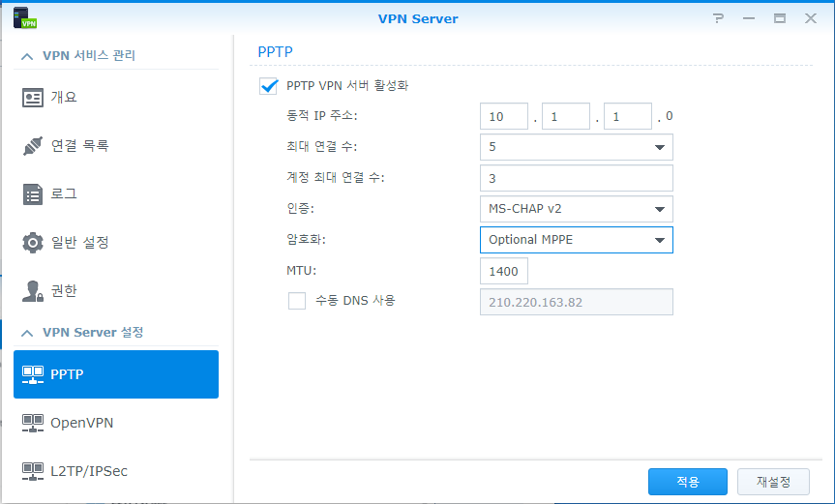
Task: Click the log list icon beside 로그
Action: pos(33,194)
